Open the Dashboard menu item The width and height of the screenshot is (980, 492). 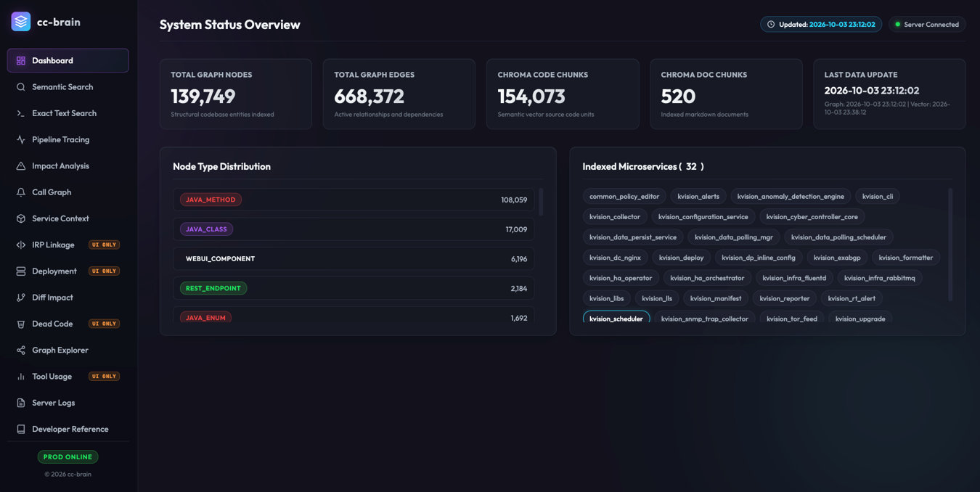coord(68,61)
